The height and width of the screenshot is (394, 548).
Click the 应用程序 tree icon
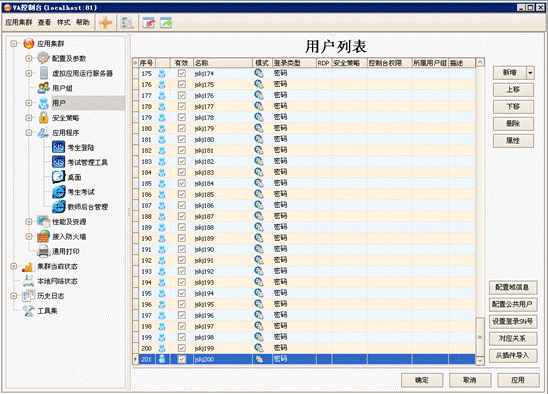coord(43,132)
